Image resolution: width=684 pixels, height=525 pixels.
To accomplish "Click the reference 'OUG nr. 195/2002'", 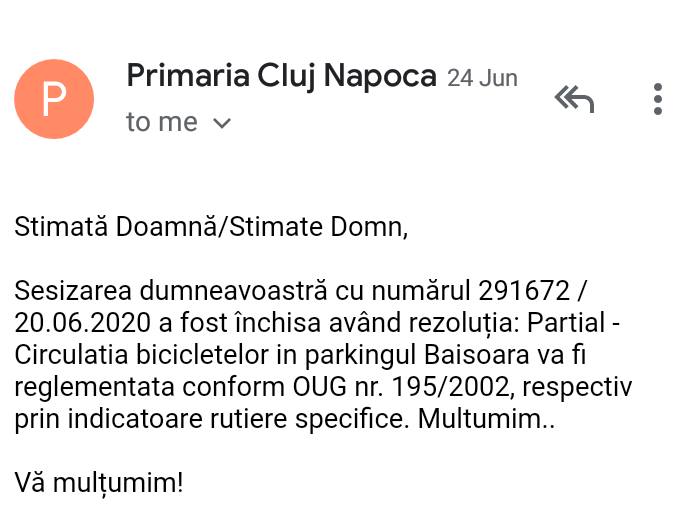I will click(401, 387).
